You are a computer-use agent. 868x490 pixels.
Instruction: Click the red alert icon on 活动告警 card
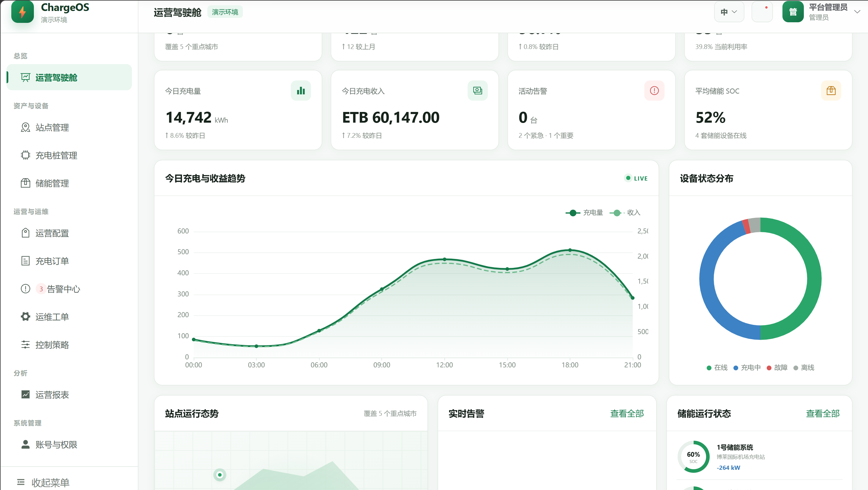coord(654,91)
